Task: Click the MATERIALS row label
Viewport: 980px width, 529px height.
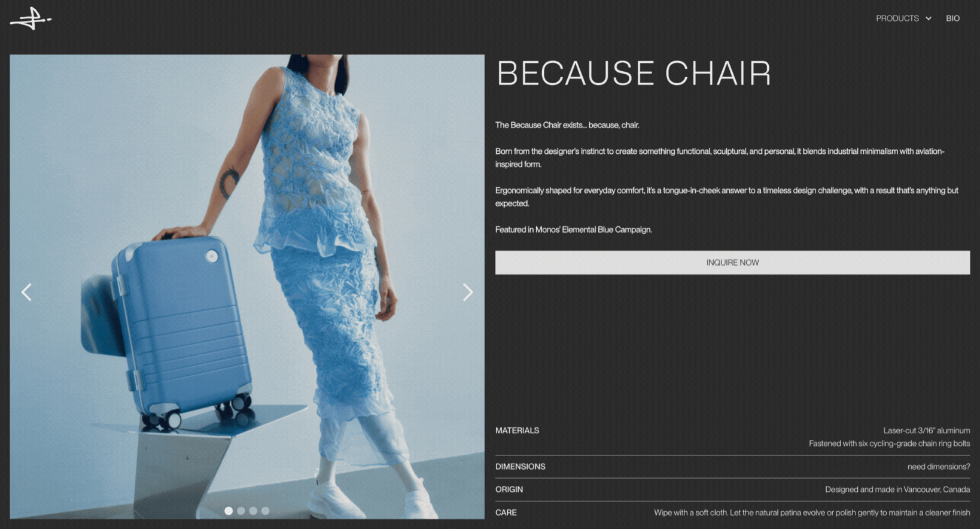Action: click(517, 430)
